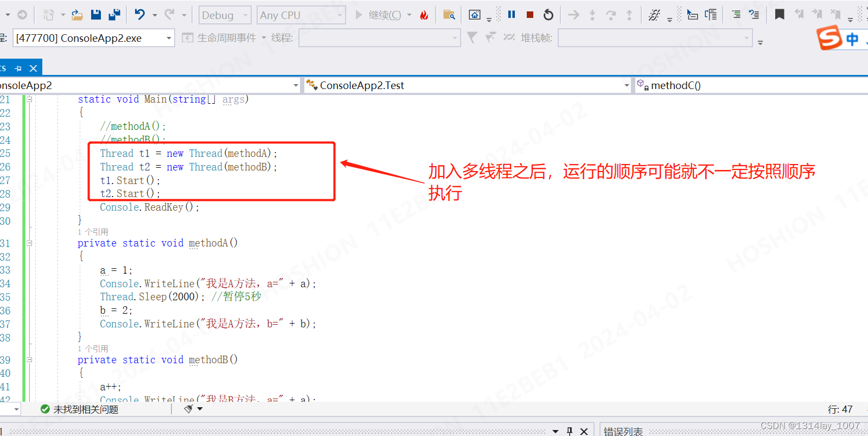Screen dimensions: 868x436
Task: Click 1 个引用 above methodB
Action: [x=93, y=349]
